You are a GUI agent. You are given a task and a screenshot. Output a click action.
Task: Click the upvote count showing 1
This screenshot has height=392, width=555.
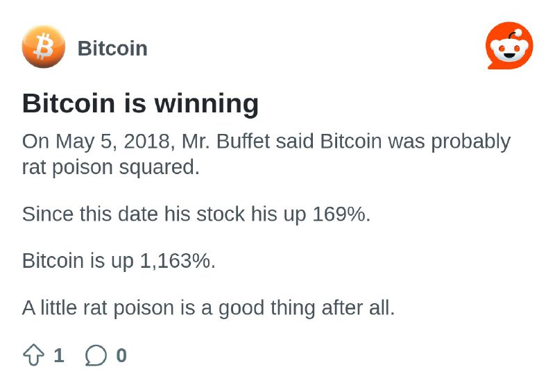coord(59,355)
